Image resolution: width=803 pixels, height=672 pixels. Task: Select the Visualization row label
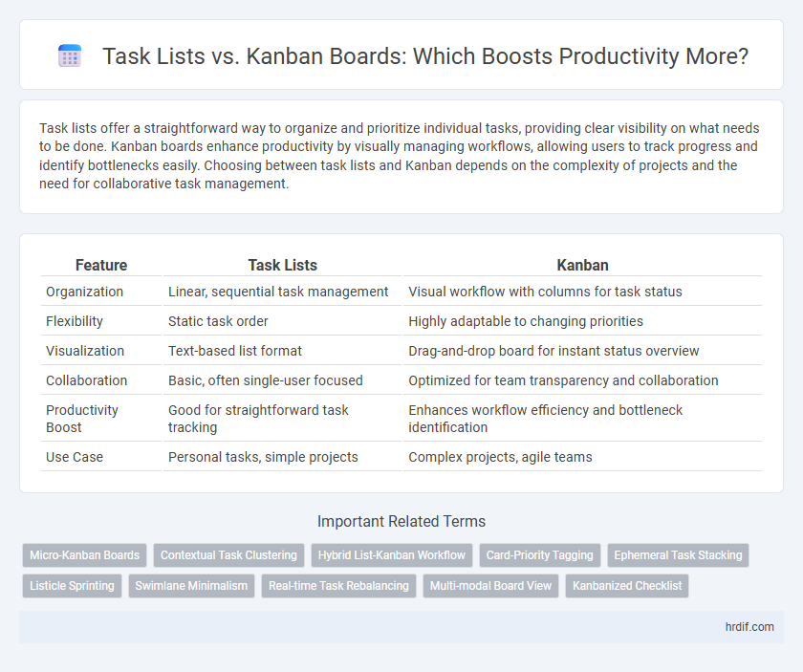click(85, 351)
